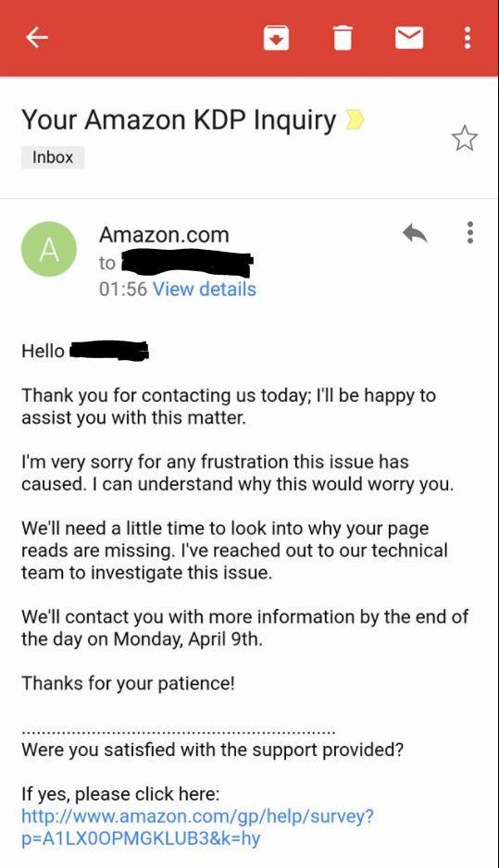The width and height of the screenshot is (499, 868).
Task: Go back using the left arrow
Action: tap(37, 38)
